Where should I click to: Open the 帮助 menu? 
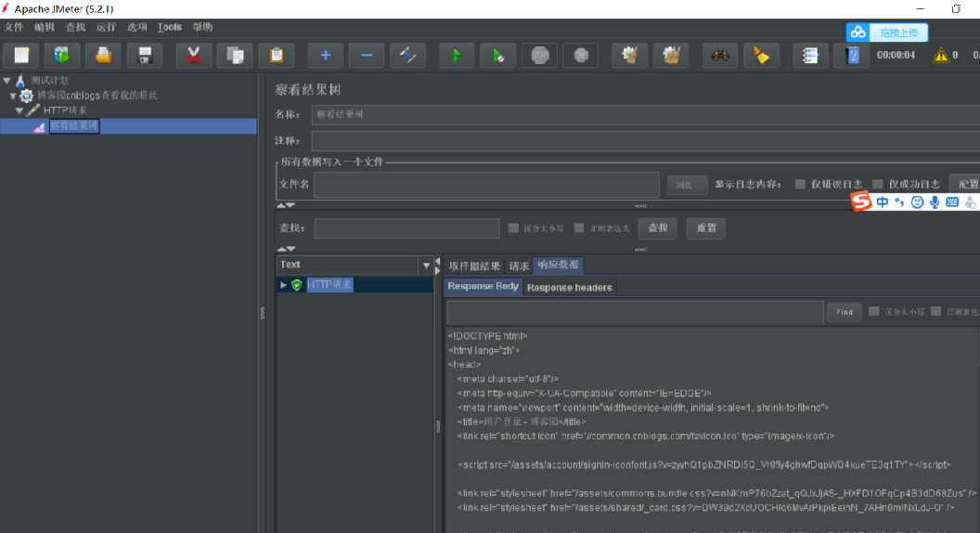click(202, 27)
